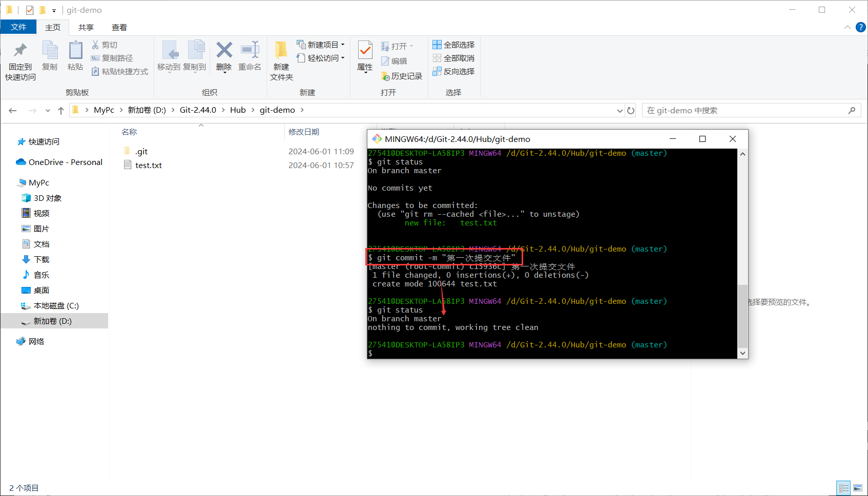Select Music (音乐) in the sidebar
The image size is (868, 496).
coord(35,275)
